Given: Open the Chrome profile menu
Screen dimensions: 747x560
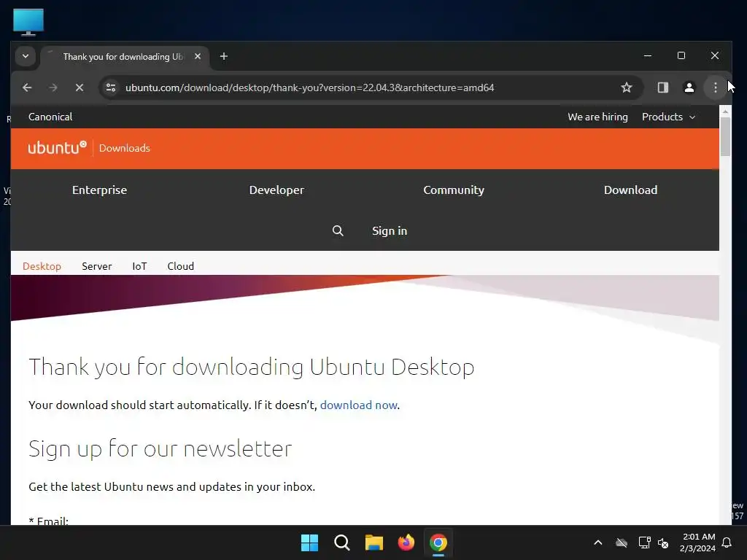Looking at the screenshot, I should [x=689, y=87].
